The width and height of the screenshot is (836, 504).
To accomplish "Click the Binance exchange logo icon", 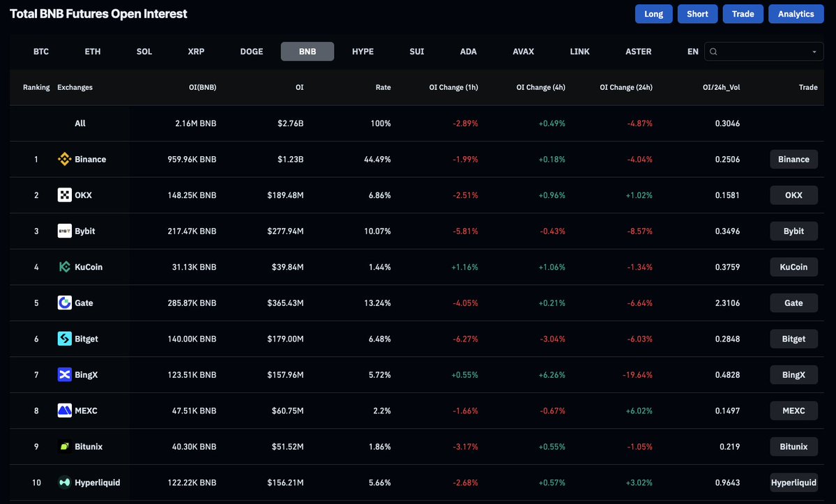I will tap(65, 159).
